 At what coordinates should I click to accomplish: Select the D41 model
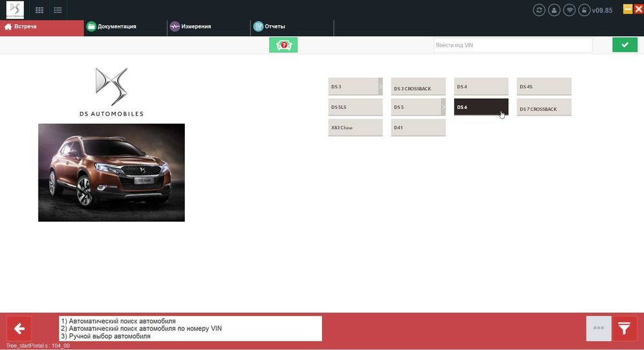(x=418, y=128)
